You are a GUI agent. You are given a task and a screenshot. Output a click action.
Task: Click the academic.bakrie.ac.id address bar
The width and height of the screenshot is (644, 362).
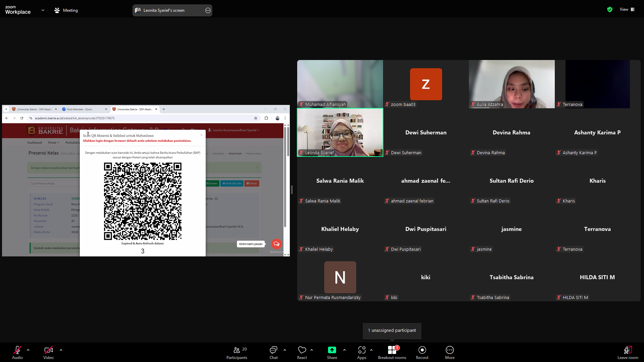(x=143, y=118)
